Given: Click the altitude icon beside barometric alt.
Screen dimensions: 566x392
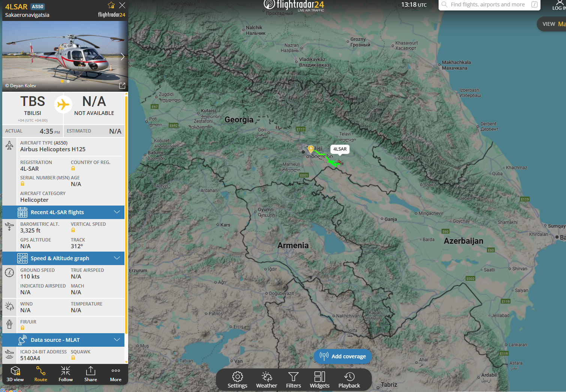Looking at the screenshot, I should click(x=9, y=227).
